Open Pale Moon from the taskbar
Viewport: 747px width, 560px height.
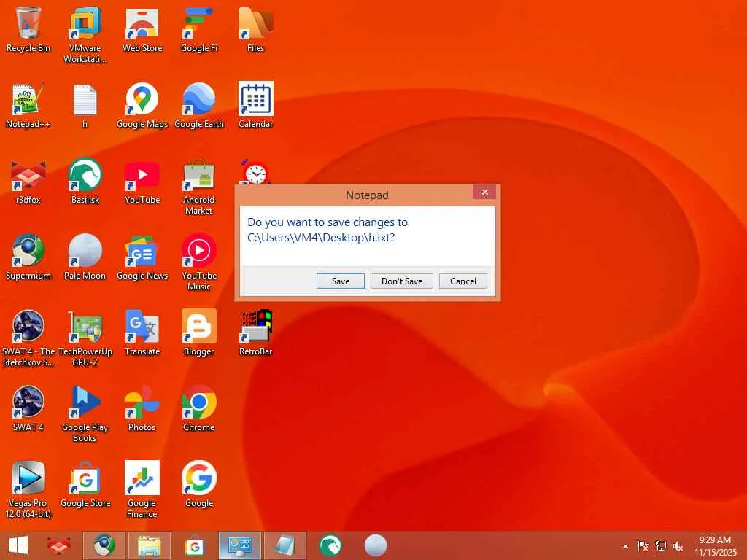[x=376, y=545]
